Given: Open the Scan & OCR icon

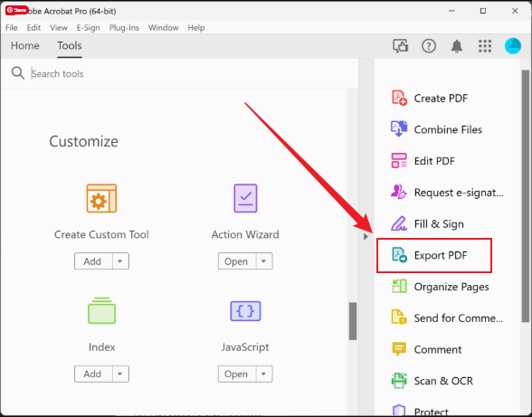Looking at the screenshot, I should (x=399, y=381).
